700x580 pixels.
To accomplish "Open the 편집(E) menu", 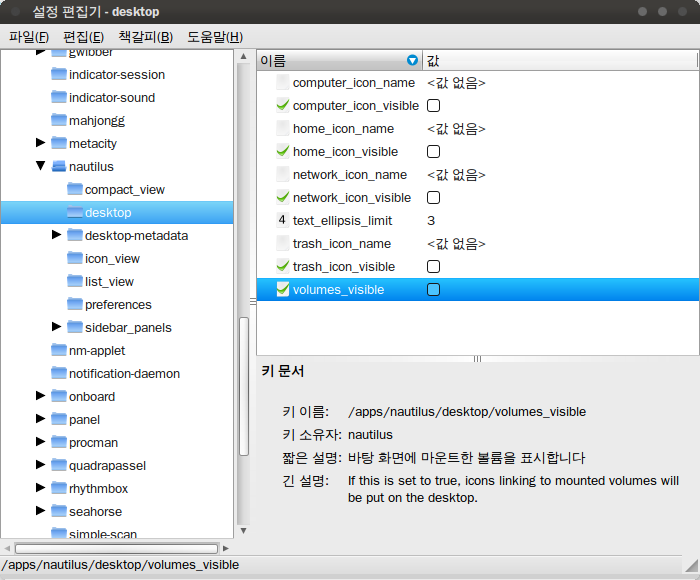I will pos(83,37).
